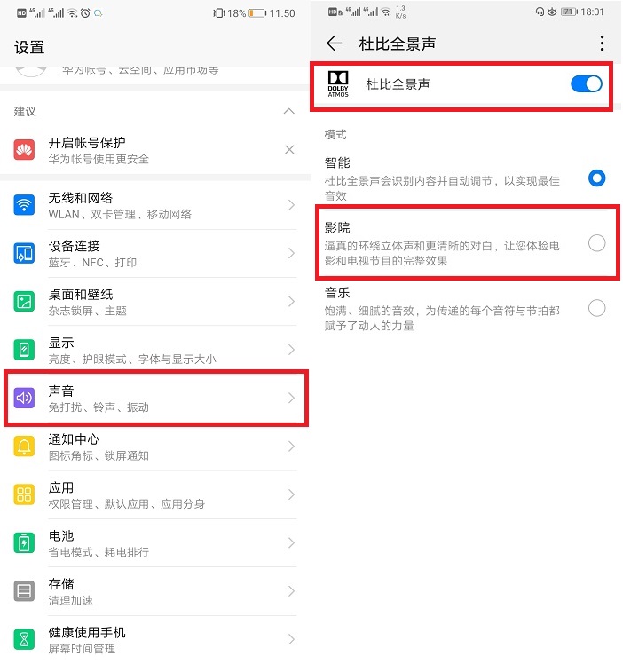Go back with the arrow icon
The image size is (623, 672).
[335, 43]
